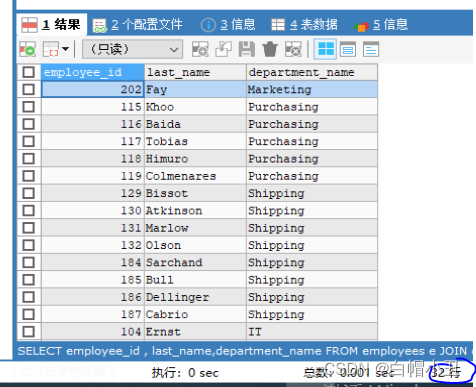Click the SELECT query text in the status line
This screenshot has height=387, width=476.
tap(243, 351)
